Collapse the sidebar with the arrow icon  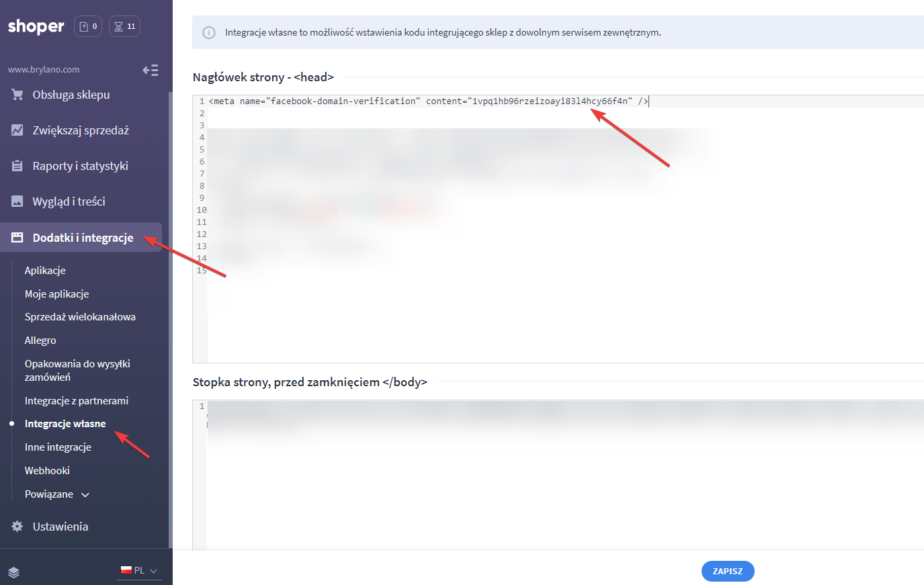point(151,70)
